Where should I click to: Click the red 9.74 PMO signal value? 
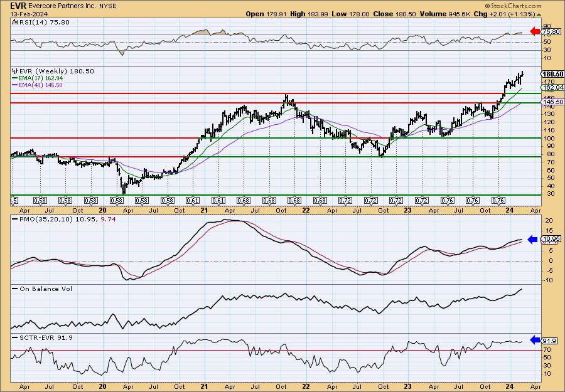click(x=108, y=219)
